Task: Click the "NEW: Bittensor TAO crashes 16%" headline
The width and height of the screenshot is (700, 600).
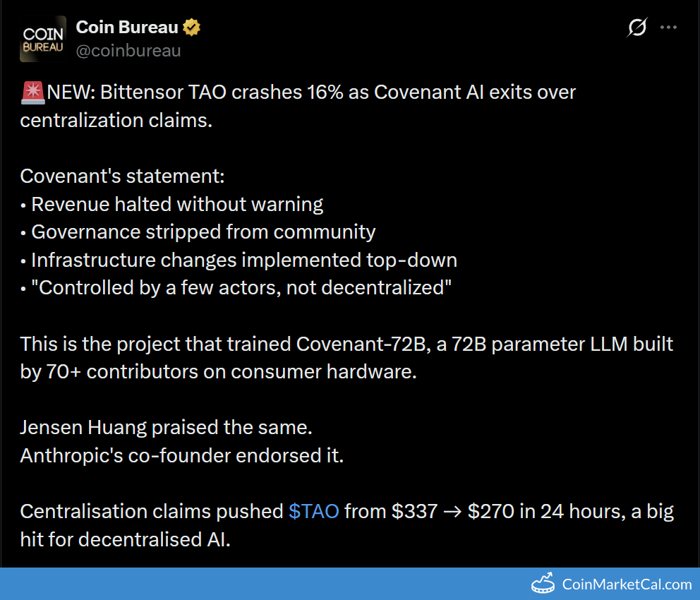Action: (x=195, y=92)
